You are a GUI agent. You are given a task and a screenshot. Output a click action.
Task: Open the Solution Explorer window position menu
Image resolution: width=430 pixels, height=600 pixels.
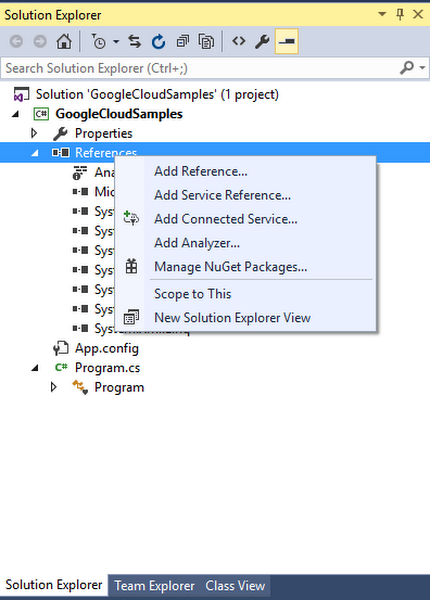point(382,14)
